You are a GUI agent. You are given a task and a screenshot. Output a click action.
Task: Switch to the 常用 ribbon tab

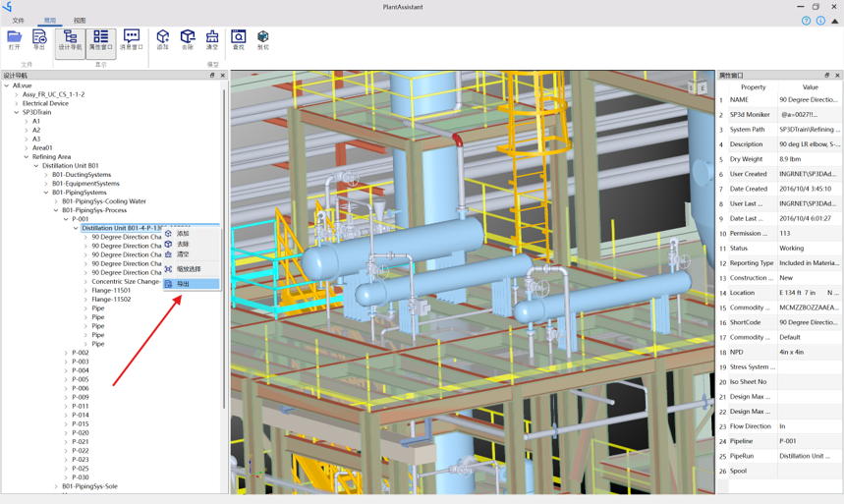[x=49, y=21]
